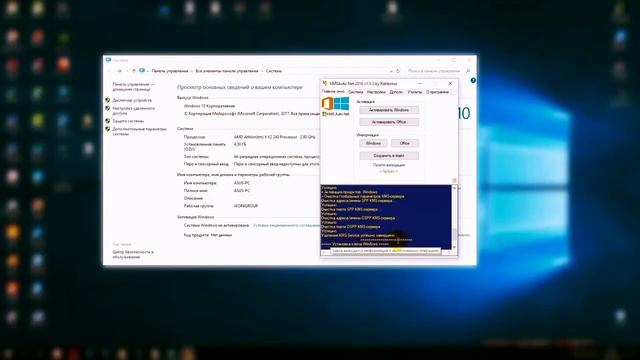Click the small icon above the log scrollbar
Viewport: 640px width, 360px height.
454,180
